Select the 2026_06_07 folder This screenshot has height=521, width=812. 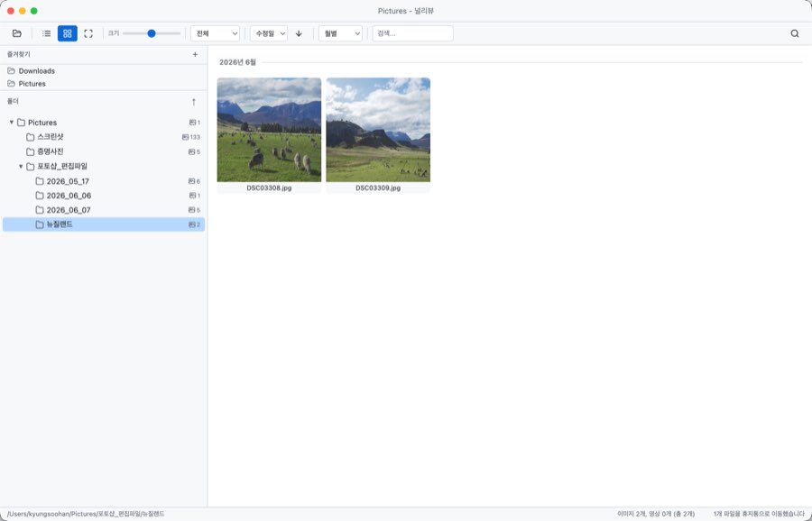point(104,210)
